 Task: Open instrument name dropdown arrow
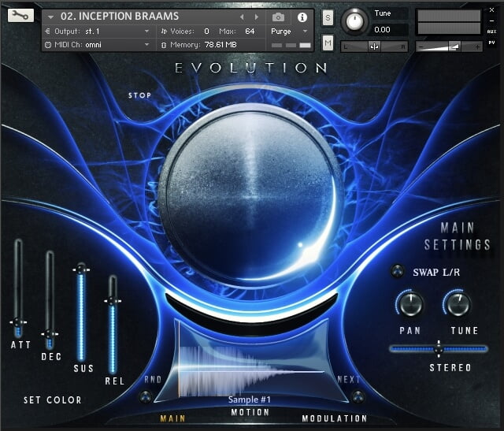[x=50, y=17]
